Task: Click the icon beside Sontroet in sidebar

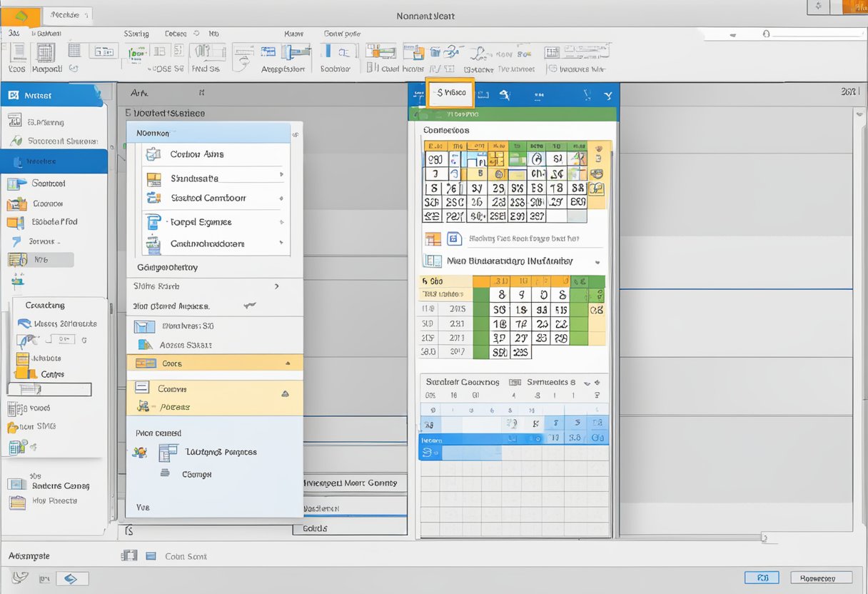Action: [x=16, y=184]
